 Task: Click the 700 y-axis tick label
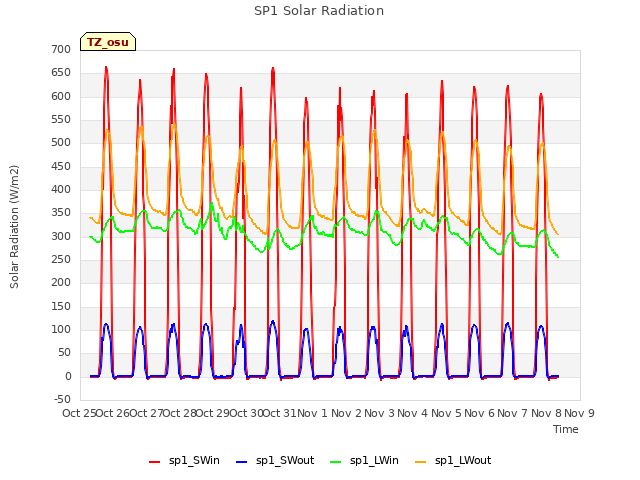coord(61,49)
